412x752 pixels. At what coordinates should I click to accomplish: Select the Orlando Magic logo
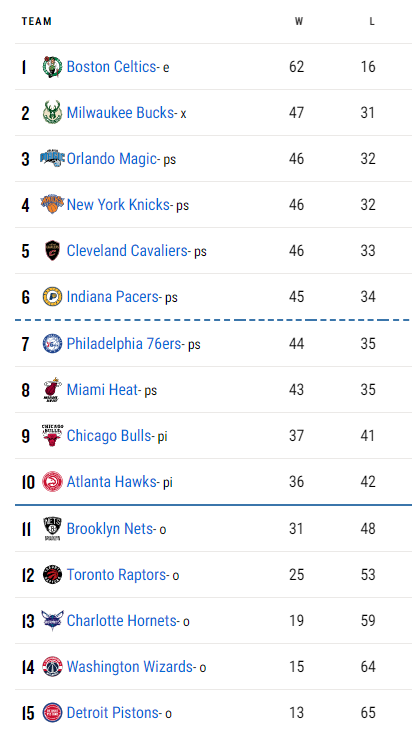pyautogui.click(x=52, y=158)
